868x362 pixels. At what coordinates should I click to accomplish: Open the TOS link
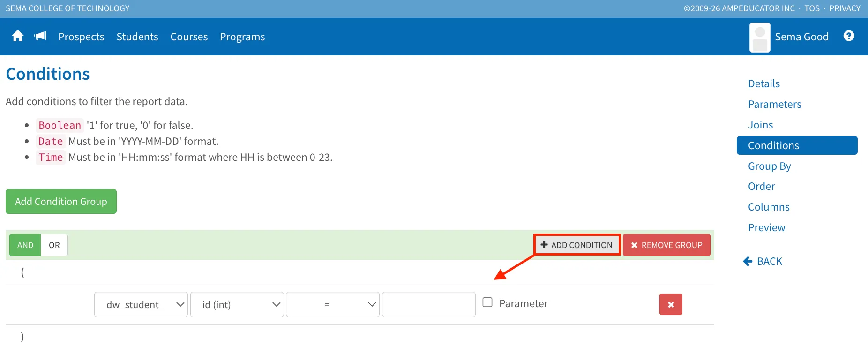click(x=812, y=8)
